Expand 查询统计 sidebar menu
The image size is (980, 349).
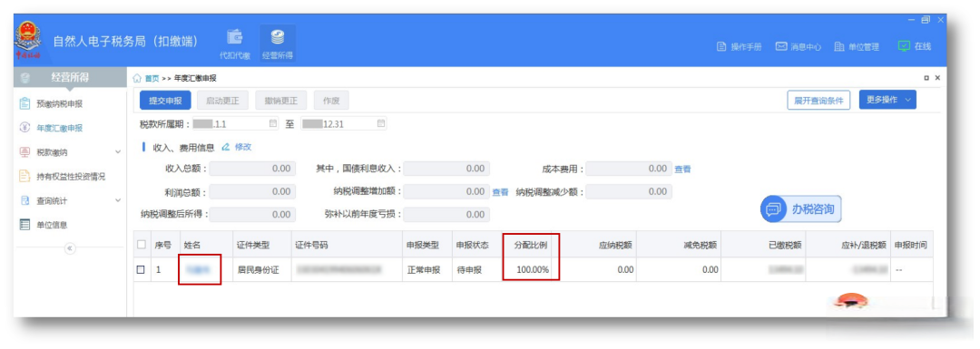(69, 200)
